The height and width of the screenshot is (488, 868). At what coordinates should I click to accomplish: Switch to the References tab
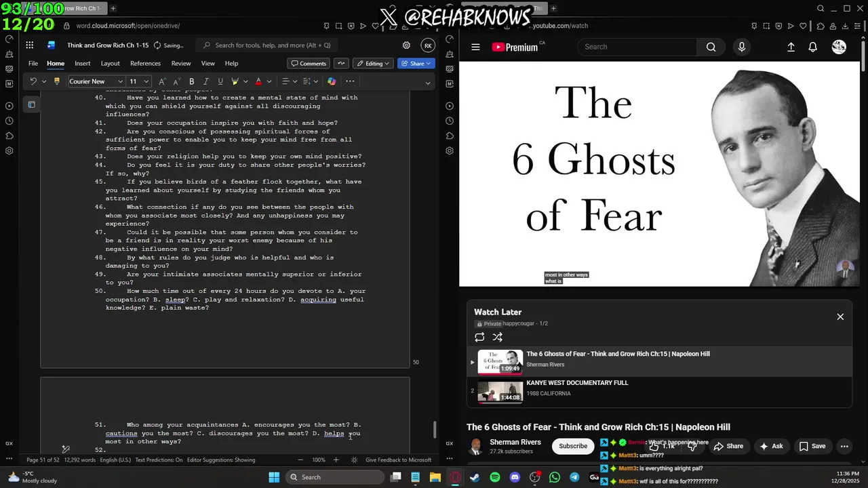pos(145,63)
